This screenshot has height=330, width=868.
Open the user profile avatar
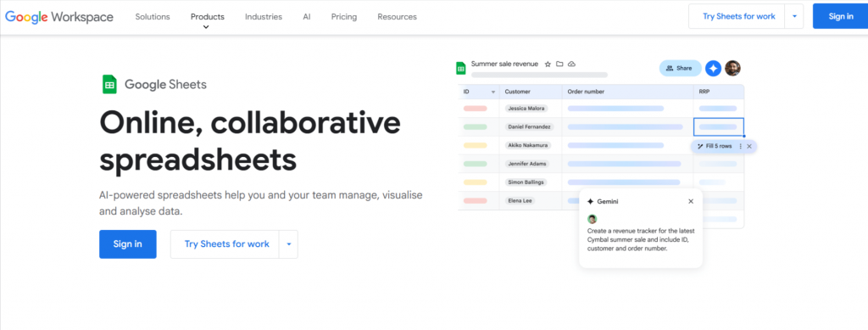[732, 68]
